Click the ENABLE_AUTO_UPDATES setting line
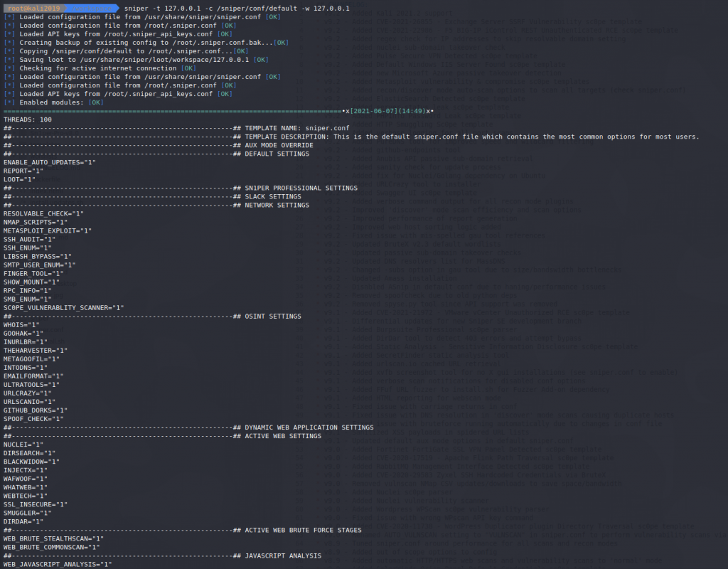This screenshot has width=728, height=569. [x=49, y=162]
